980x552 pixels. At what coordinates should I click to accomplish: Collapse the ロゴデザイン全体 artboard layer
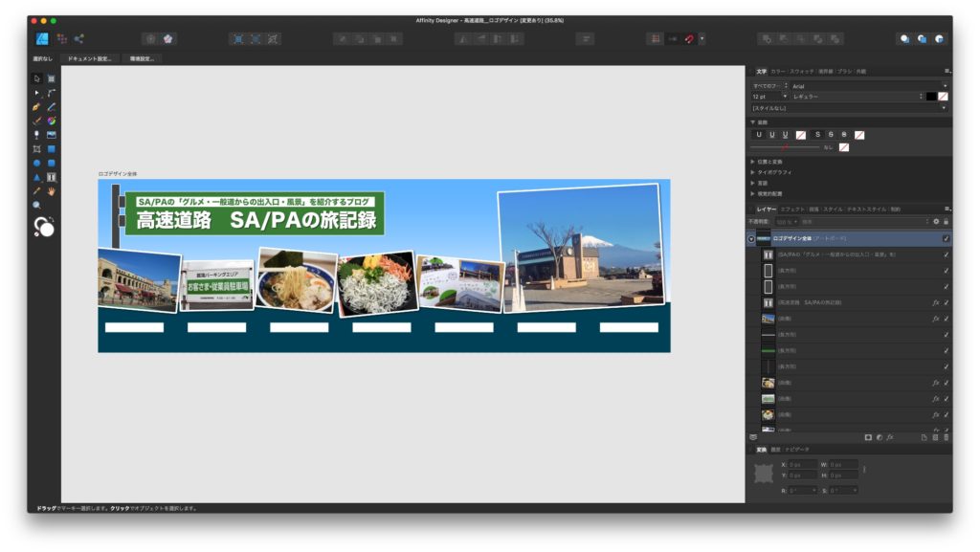(751, 238)
